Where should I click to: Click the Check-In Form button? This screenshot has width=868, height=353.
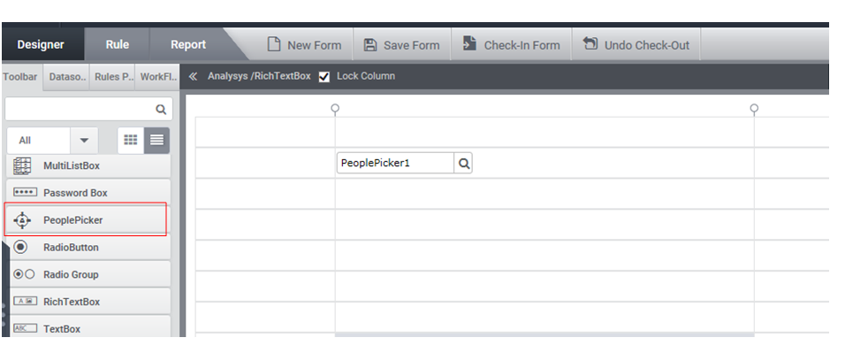[512, 45]
